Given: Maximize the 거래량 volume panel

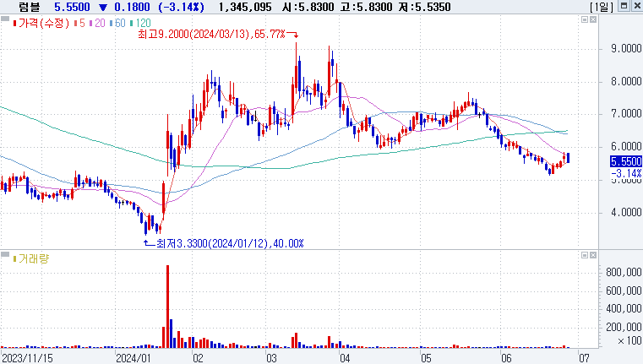Looking at the screenshot, I should [585, 255].
